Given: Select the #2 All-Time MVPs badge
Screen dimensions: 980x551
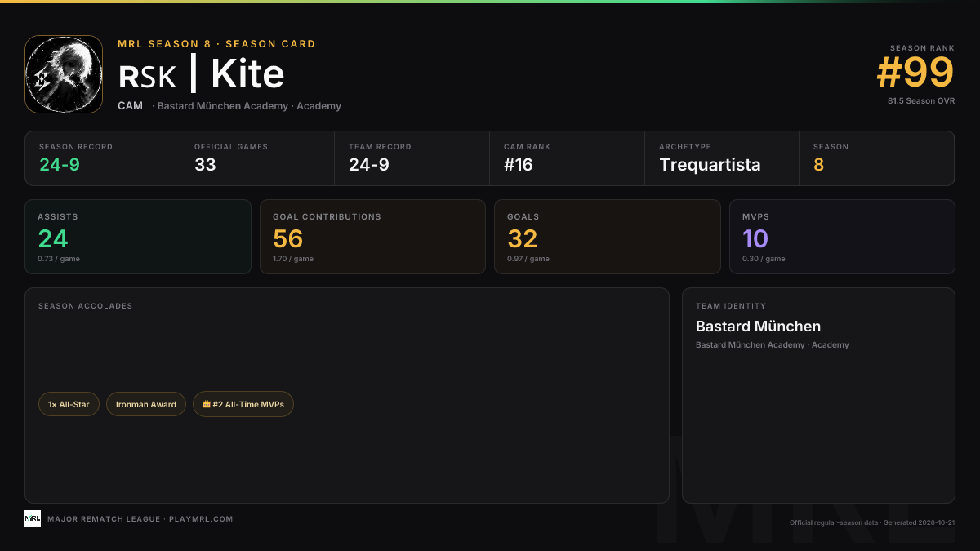Looking at the screenshot, I should [x=243, y=404].
